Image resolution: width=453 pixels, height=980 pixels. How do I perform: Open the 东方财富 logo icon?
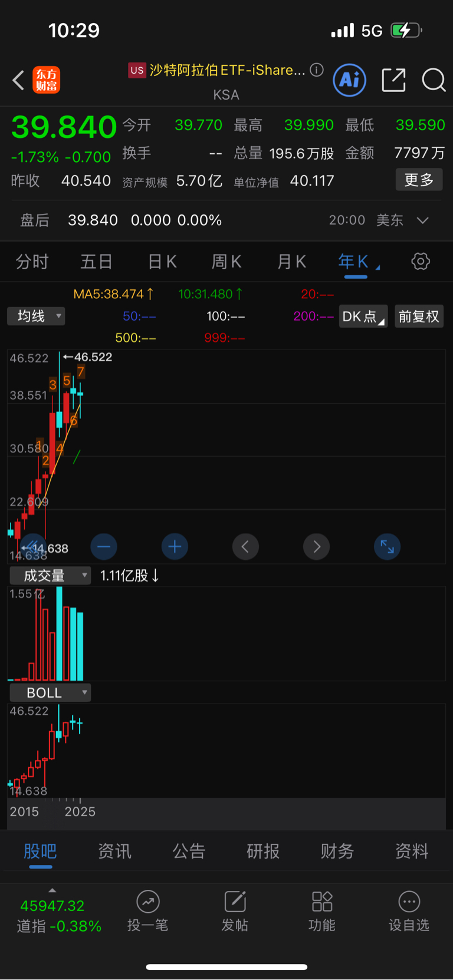point(47,80)
